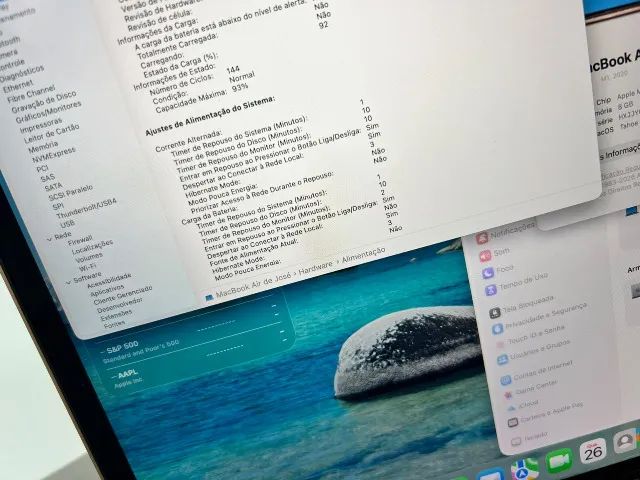Click the Número de Ciclos value 144

coord(233,70)
